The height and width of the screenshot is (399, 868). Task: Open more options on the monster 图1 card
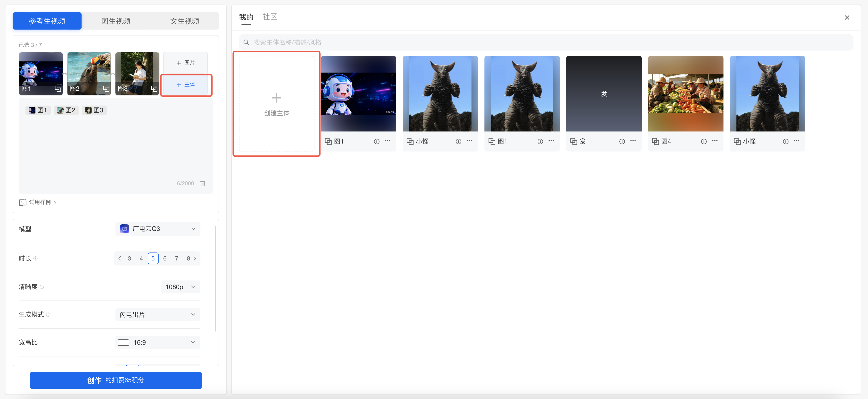(x=551, y=141)
